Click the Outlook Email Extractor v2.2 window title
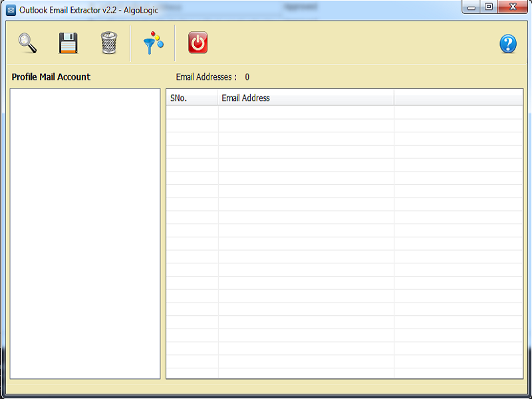Image resolution: width=532 pixels, height=399 pixels. point(89,10)
